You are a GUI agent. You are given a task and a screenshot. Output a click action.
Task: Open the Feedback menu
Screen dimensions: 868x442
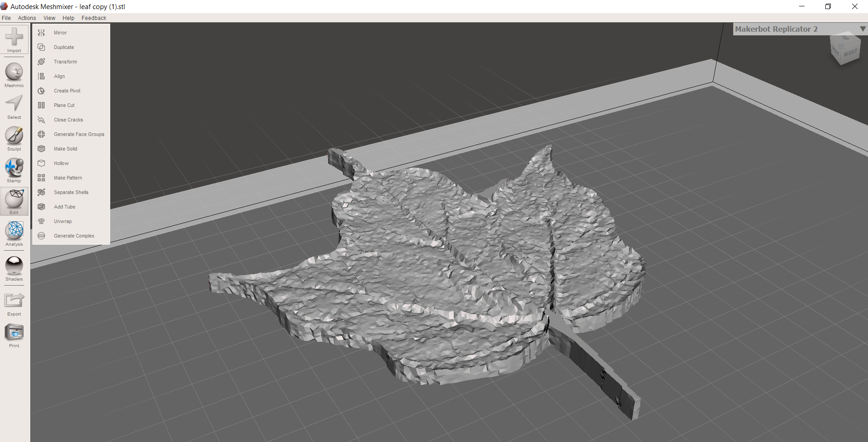pos(93,18)
